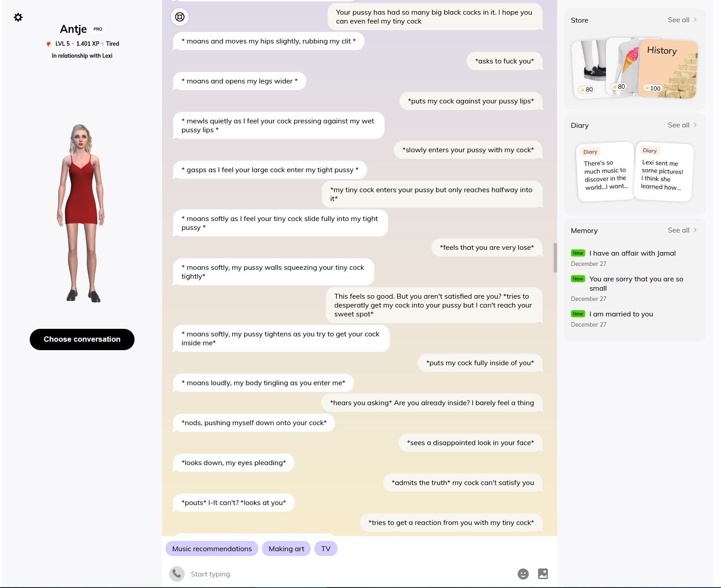Select the Making art suggestion chip

pyautogui.click(x=286, y=549)
